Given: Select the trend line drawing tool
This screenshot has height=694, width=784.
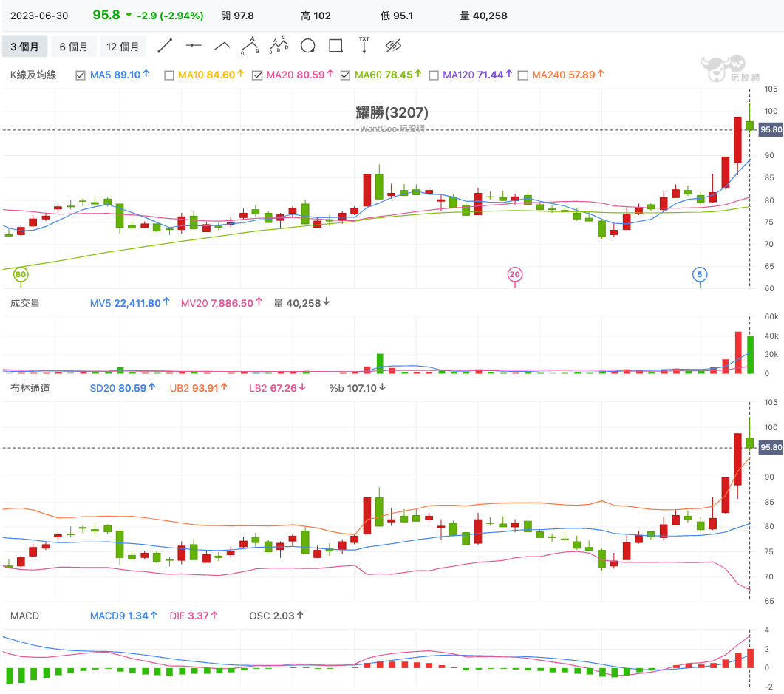Looking at the screenshot, I should click(x=165, y=46).
